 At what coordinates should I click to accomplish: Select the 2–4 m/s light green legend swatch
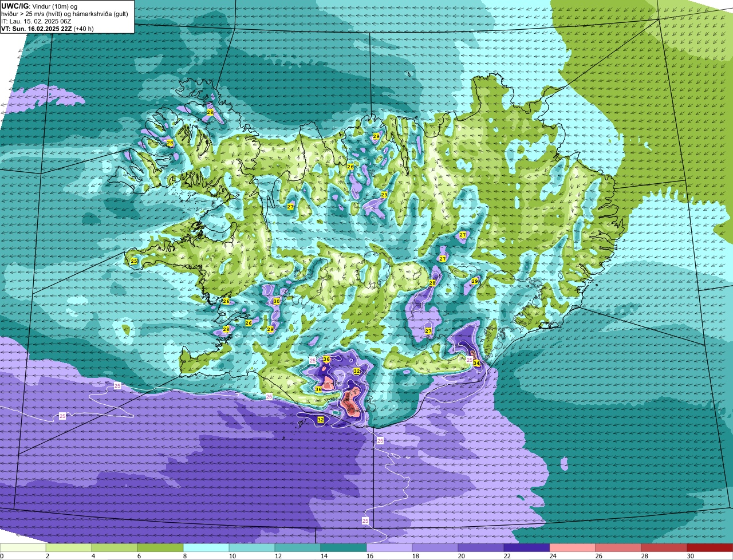[x=69, y=547]
